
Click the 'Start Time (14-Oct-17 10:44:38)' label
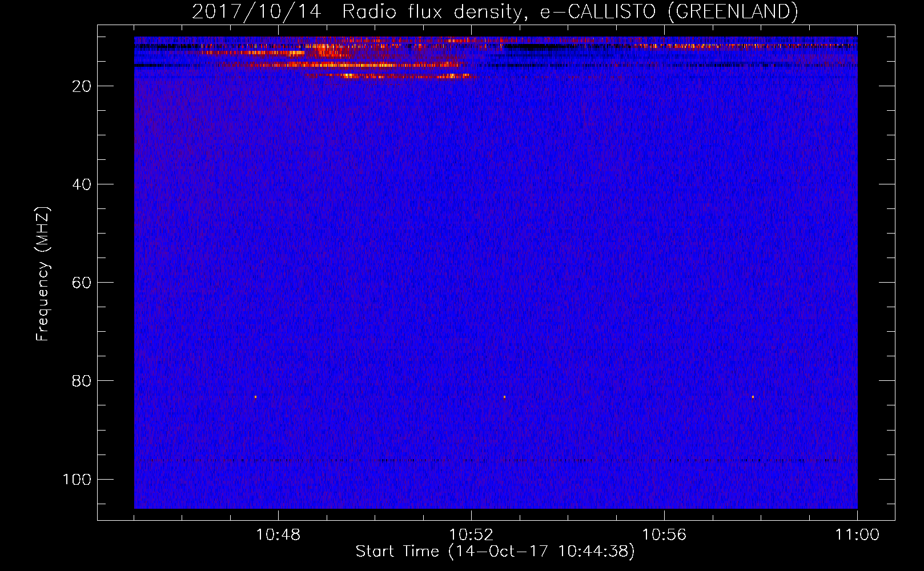tap(495, 552)
